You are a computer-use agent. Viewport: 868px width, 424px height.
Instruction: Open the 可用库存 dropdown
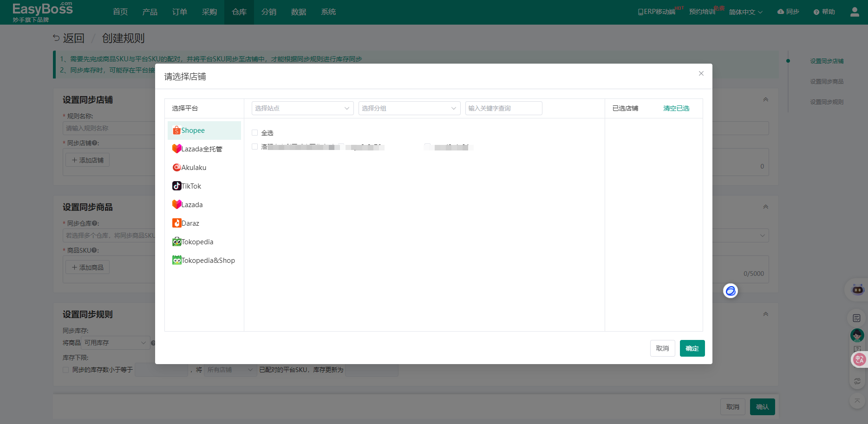point(116,343)
